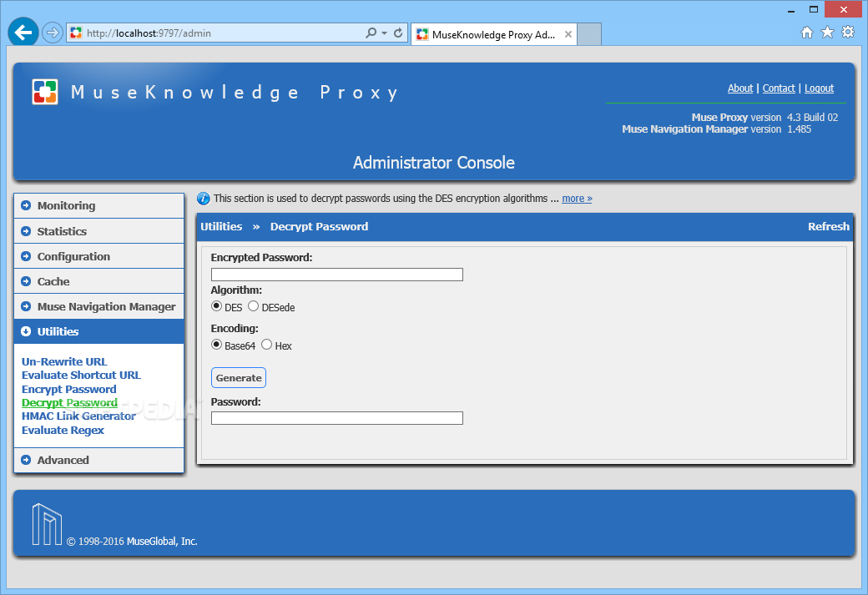Collapse the Utilities menu section
Image resolution: width=868 pixels, height=595 pixels.
98,331
